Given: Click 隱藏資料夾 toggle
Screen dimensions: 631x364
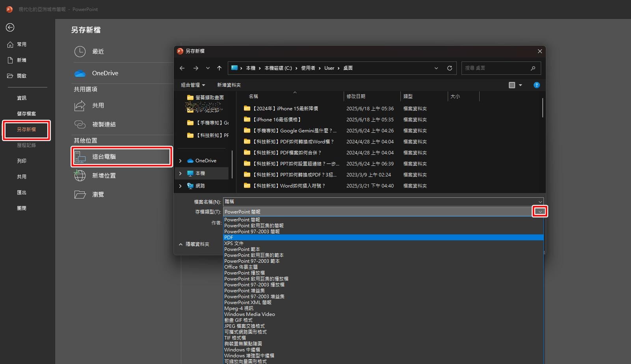Looking at the screenshot, I should click(194, 244).
